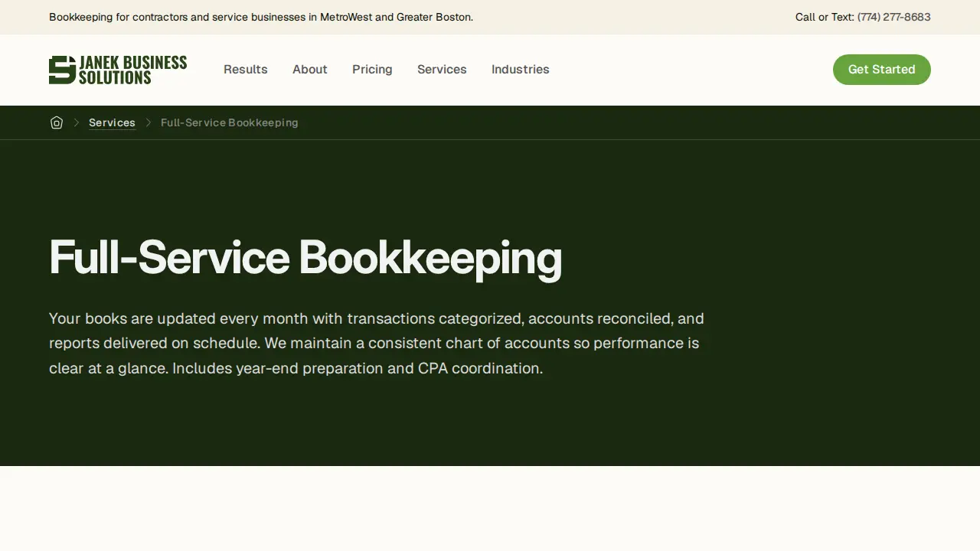Click the home icon in breadcrumb

57,122
